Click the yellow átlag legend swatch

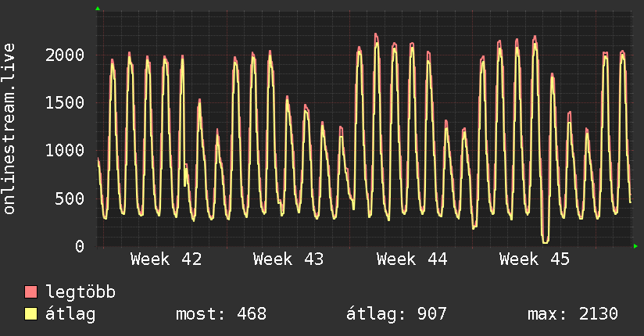31,314
